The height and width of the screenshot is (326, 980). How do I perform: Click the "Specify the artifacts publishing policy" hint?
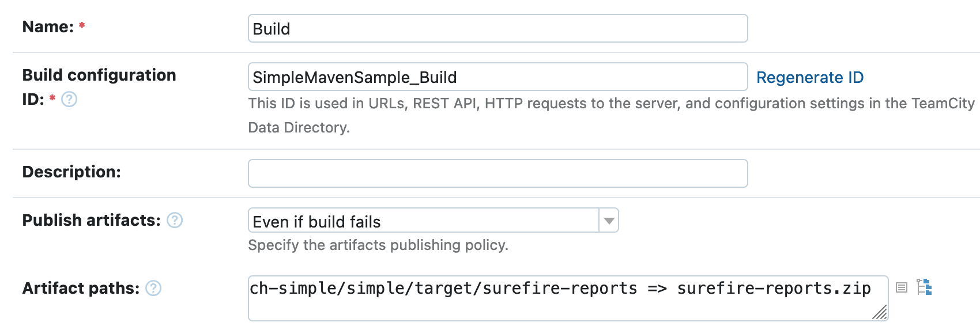tap(378, 245)
